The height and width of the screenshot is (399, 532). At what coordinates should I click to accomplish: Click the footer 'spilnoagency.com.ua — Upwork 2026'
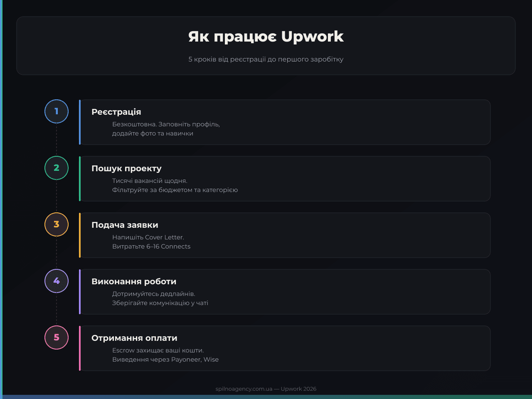[266, 389]
